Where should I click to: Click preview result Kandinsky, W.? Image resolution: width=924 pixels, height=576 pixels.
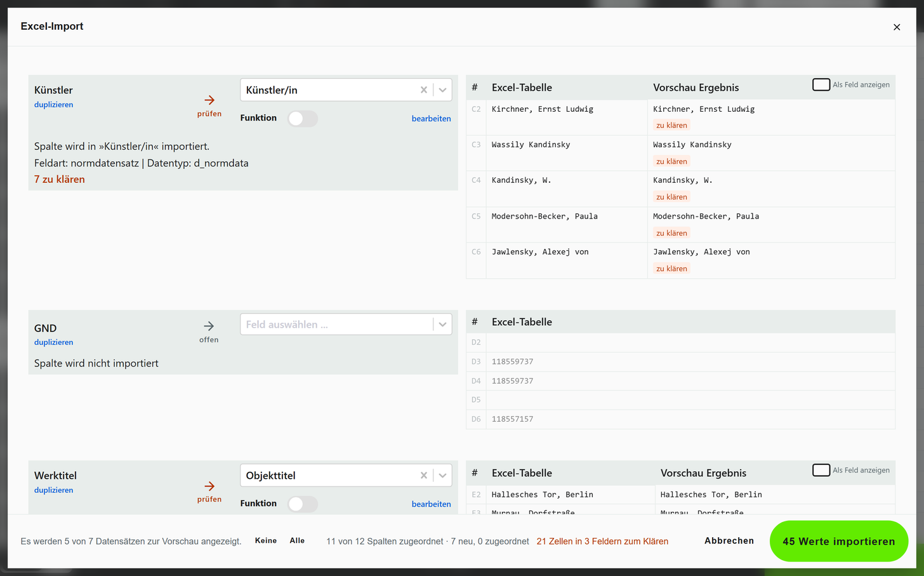[683, 180]
